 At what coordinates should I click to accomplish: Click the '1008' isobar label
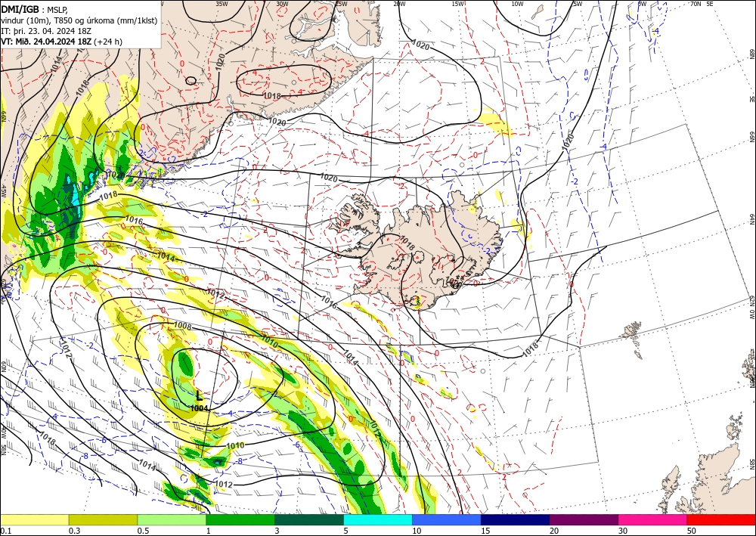[x=183, y=327]
